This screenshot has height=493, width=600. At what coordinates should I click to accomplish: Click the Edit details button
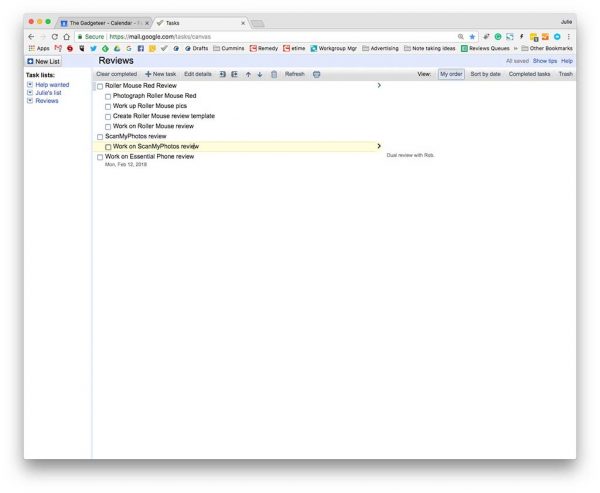point(197,74)
